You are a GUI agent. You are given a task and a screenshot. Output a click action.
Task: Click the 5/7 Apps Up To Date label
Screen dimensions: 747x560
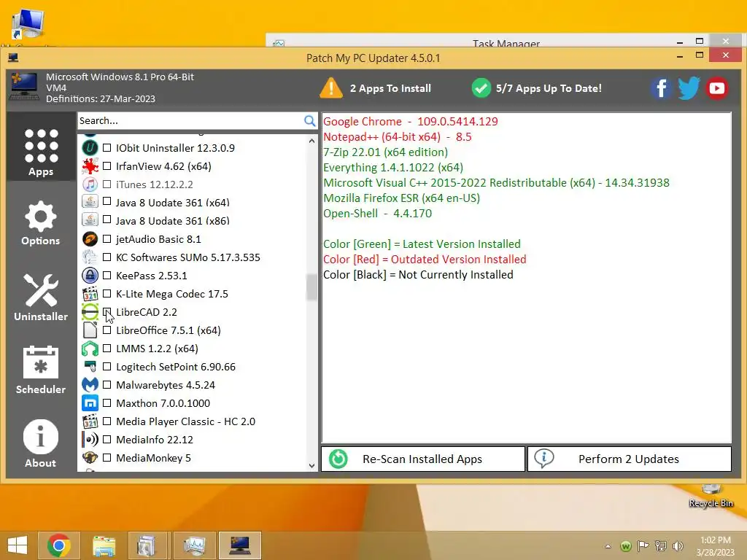(549, 88)
